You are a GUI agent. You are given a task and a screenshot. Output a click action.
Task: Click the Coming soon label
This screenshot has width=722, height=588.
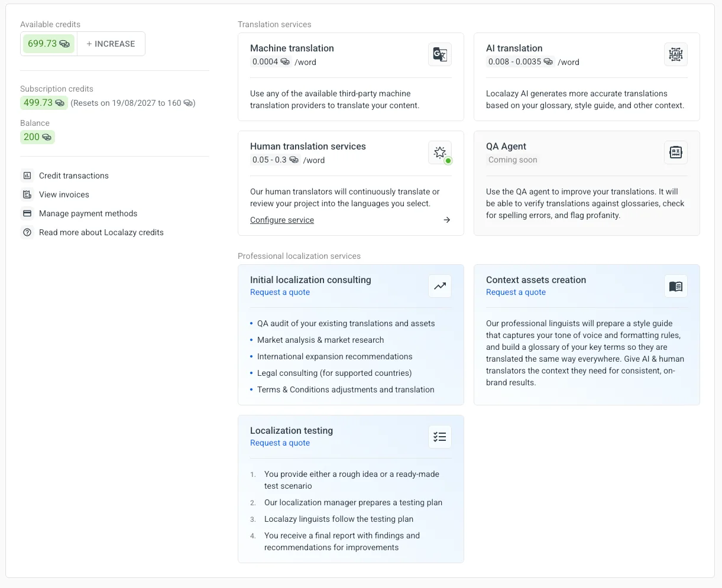click(513, 160)
